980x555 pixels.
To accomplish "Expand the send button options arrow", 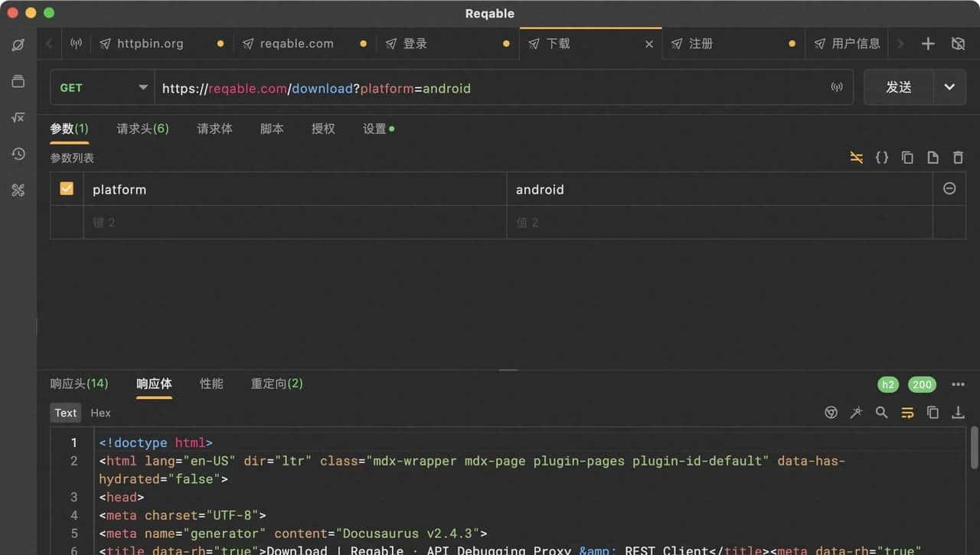I will [949, 87].
